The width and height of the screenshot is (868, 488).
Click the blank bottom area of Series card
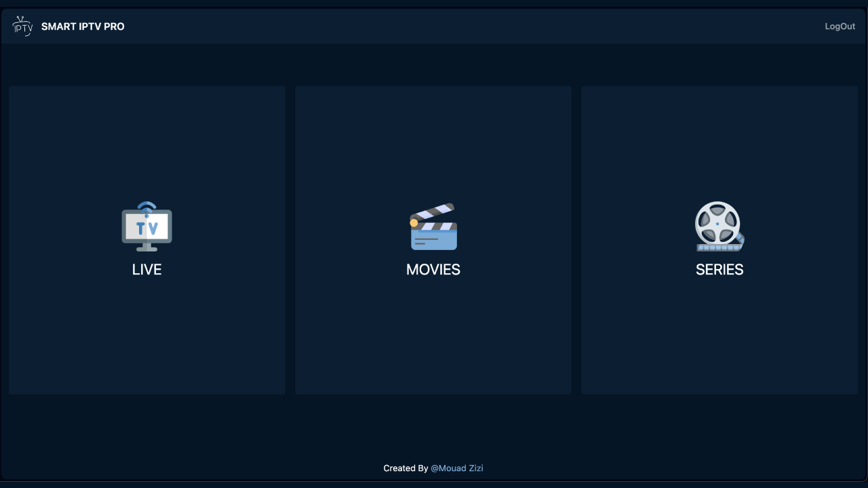719,339
